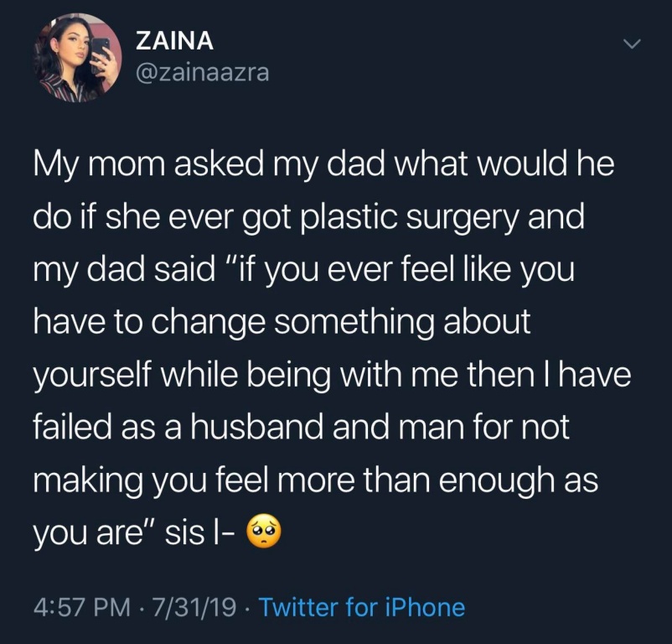672x644 pixels.
Task: Click the pleading face emoji
Action: [x=263, y=532]
